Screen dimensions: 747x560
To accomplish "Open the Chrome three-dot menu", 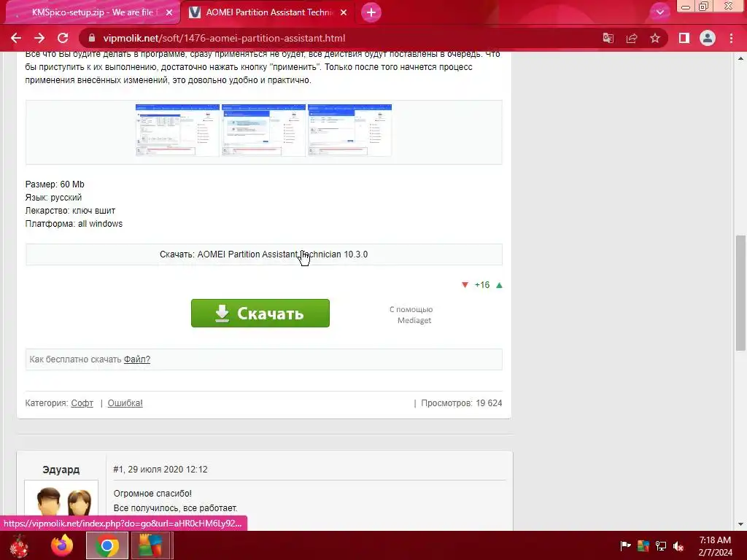I will click(731, 38).
